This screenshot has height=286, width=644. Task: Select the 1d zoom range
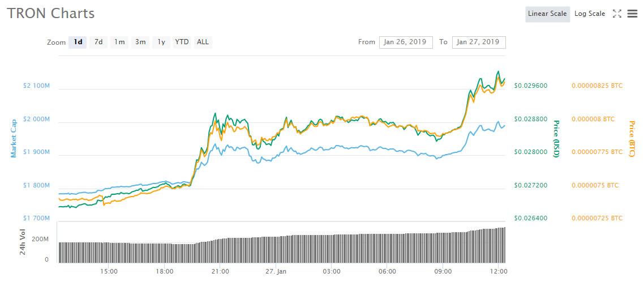tap(78, 42)
